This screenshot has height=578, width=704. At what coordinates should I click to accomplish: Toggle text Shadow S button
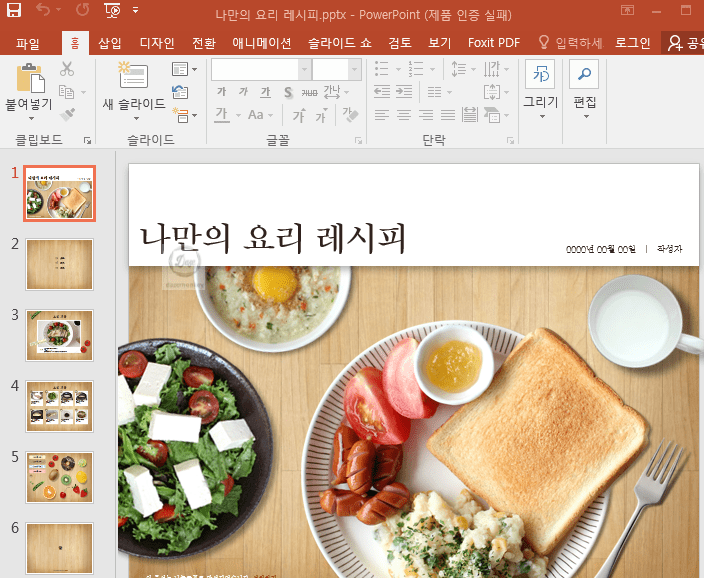[x=288, y=93]
